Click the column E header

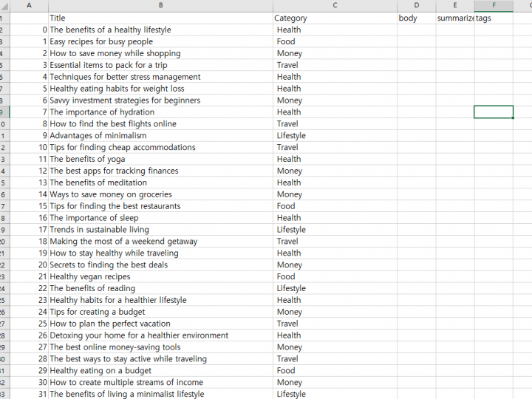(454, 5)
